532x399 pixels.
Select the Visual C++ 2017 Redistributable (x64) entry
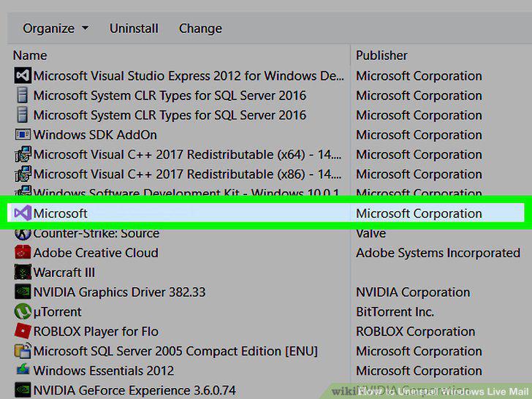[x=187, y=155]
